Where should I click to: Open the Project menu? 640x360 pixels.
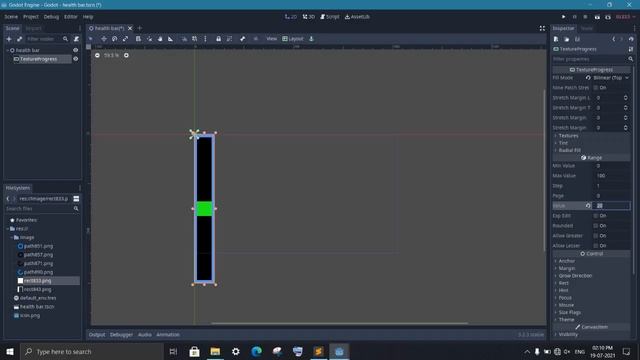click(x=31, y=17)
